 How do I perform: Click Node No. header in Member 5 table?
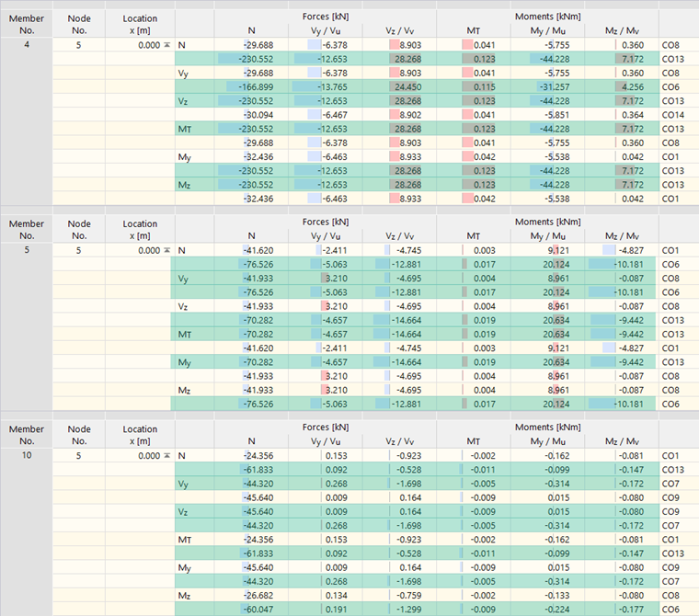pyautogui.click(x=79, y=229)
